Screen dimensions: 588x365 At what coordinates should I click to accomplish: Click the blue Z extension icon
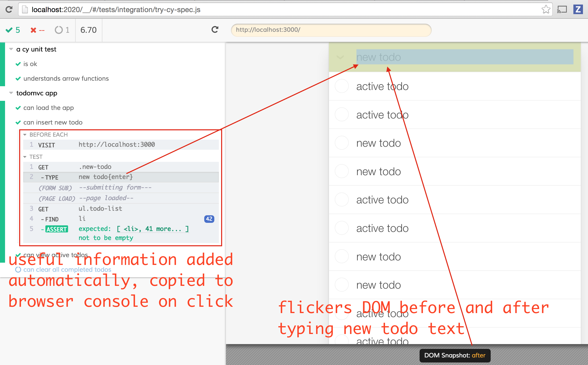578,10
